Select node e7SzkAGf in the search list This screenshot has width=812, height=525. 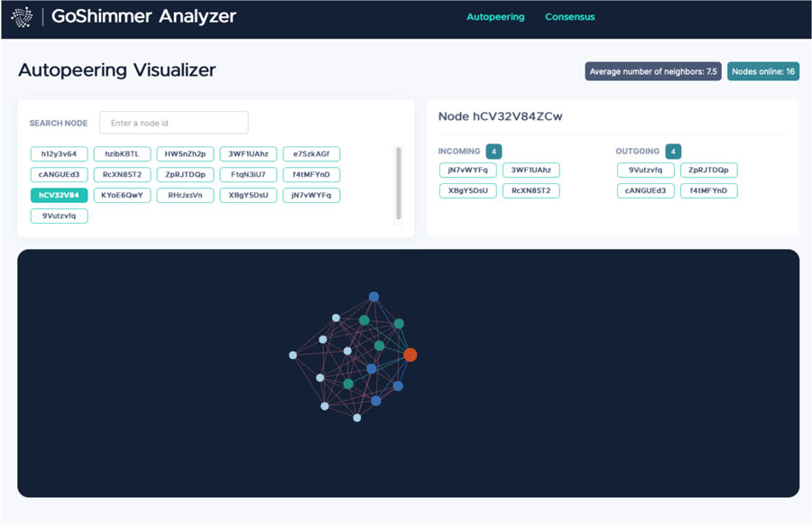tap(311, 153)
